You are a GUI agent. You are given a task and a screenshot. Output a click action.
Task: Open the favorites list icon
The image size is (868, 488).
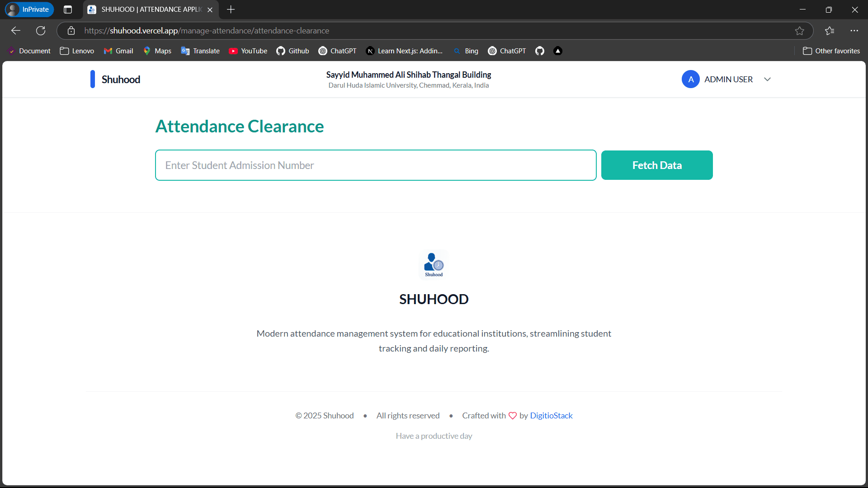[x=830, y=31]
